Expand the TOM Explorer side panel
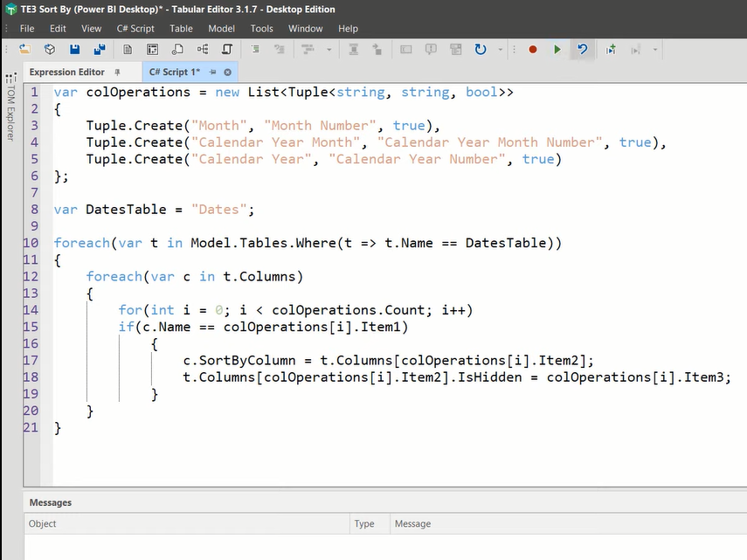This screenshot has width=747, height=560. [11, 107]
